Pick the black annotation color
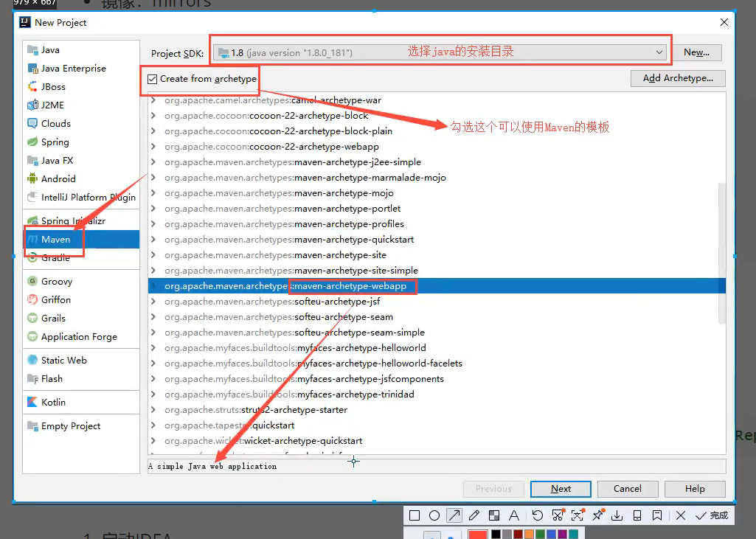The image size is (756, 539). pyautogui.click(x=496, y=534)
